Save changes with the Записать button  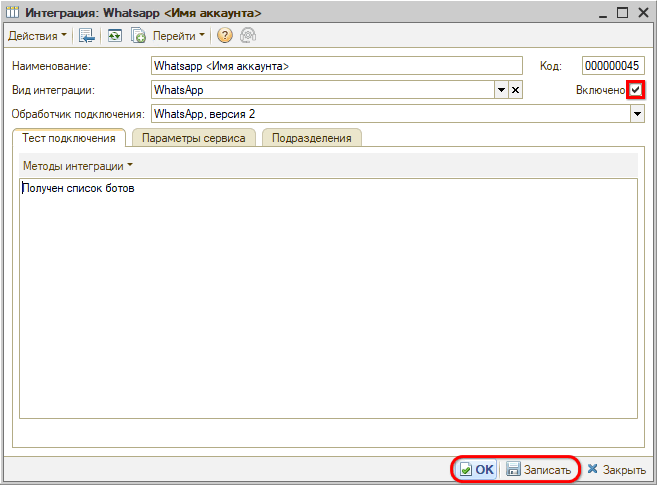[x=539, y=469]
